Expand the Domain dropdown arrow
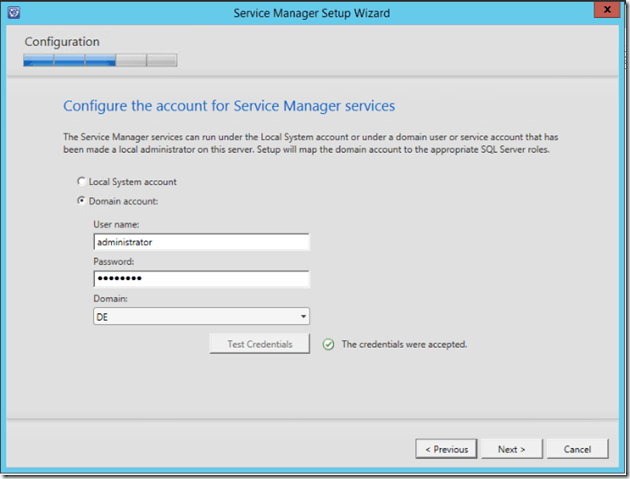This screenshot has height=479, width=630. (302, 317)
